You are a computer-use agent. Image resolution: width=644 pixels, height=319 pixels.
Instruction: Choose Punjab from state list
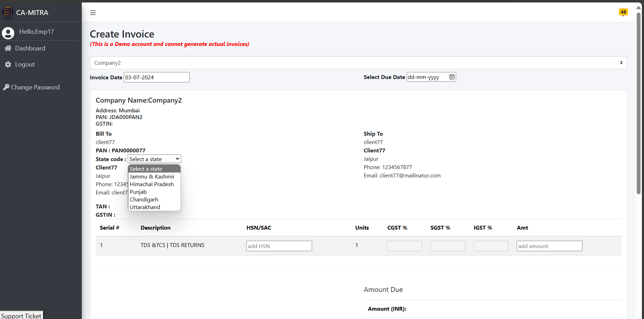click(154, 192)
